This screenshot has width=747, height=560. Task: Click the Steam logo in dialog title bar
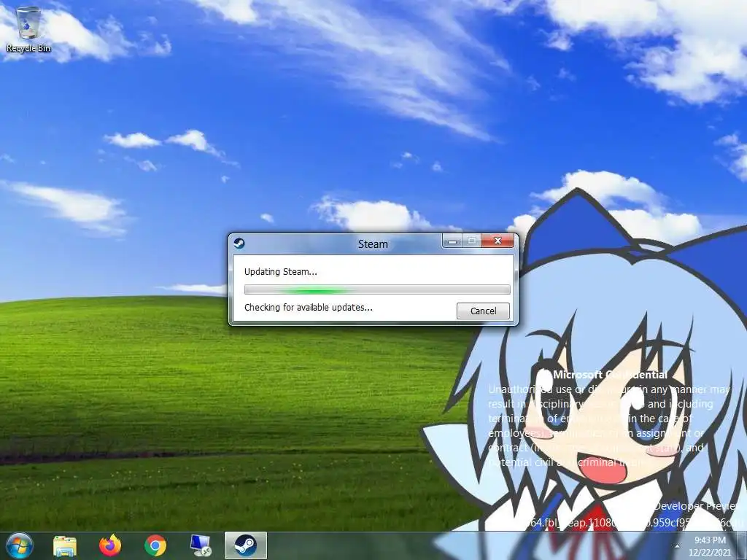point(239,244)
